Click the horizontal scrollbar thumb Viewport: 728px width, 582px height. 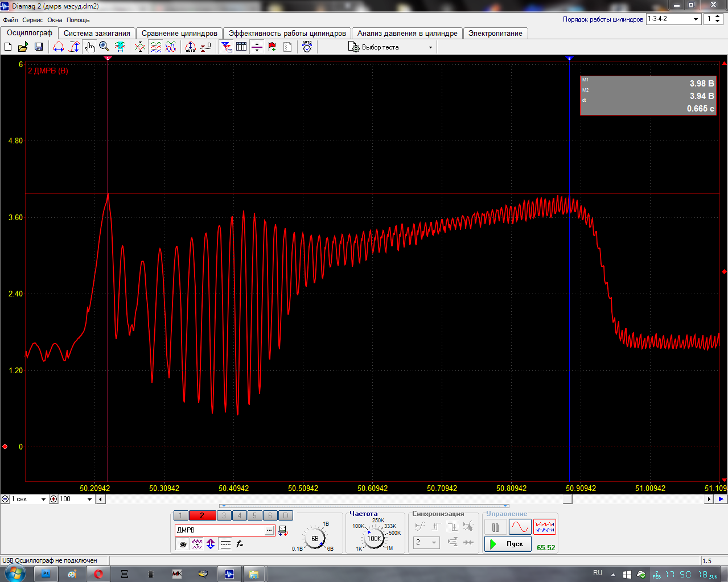tap(567, 499)
